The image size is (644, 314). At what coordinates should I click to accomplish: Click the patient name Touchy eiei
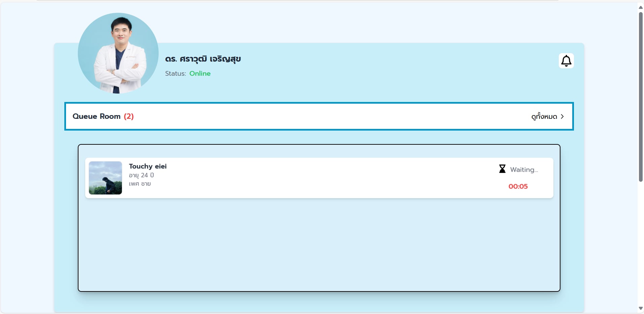(148, 166)
